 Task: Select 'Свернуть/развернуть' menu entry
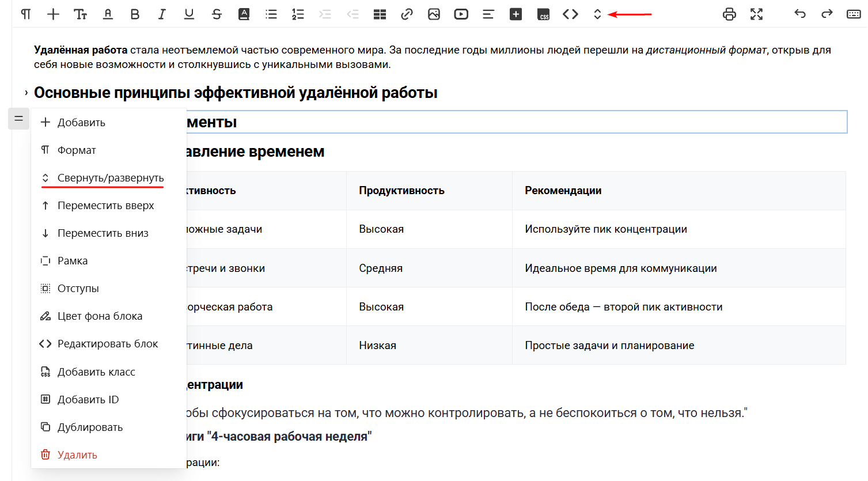coord(109,177)
